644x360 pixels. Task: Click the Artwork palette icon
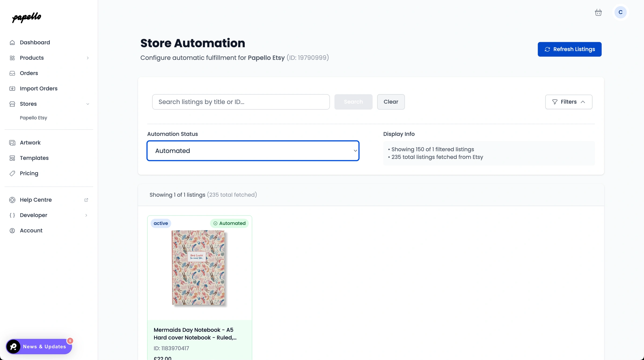[x=13, y=142]
